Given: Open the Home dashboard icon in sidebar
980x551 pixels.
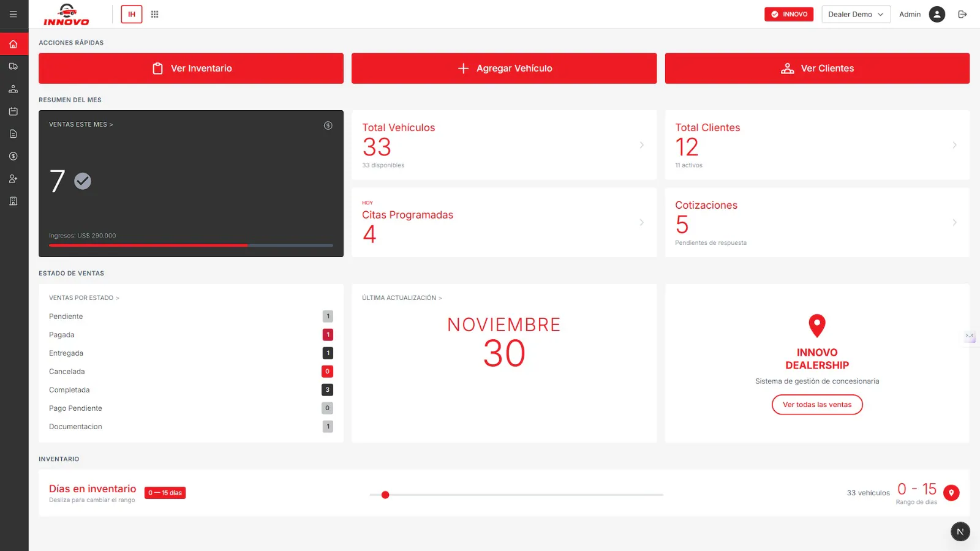Looking at the screenshot, I should 13,43.
